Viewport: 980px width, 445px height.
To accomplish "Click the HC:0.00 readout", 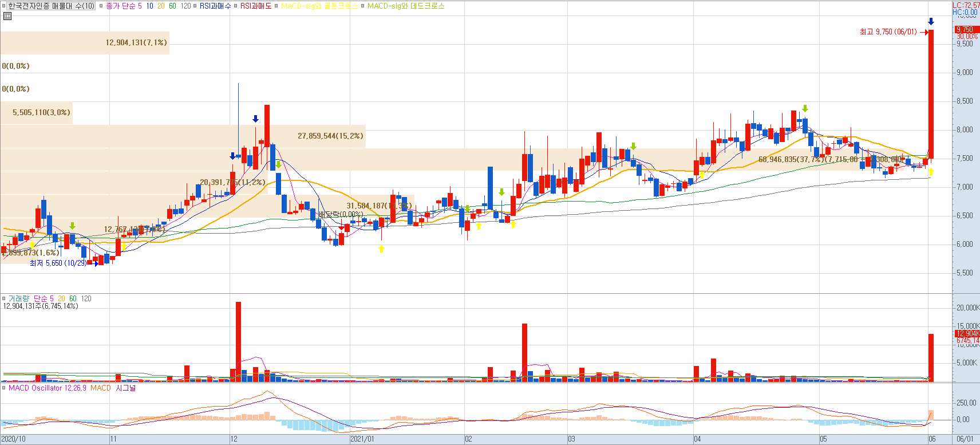I will tap(965, 12).
